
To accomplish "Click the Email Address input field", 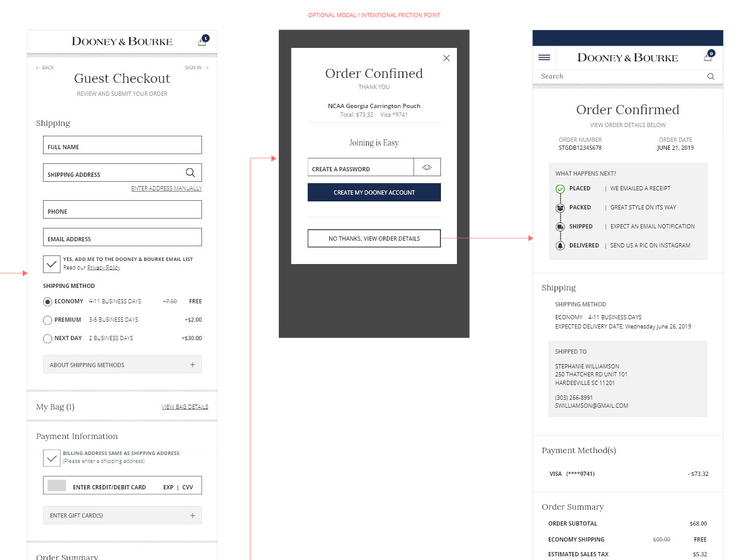I will click(x=122, y=237).
